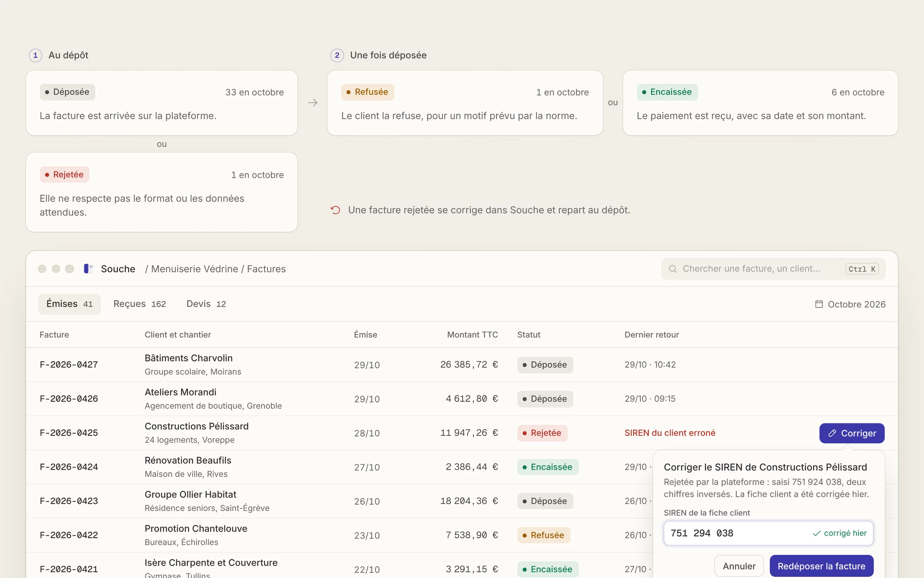This screenshot has width=924, height=578.
Task: Click the Constructions Pélissard client name
Action: 197,426
